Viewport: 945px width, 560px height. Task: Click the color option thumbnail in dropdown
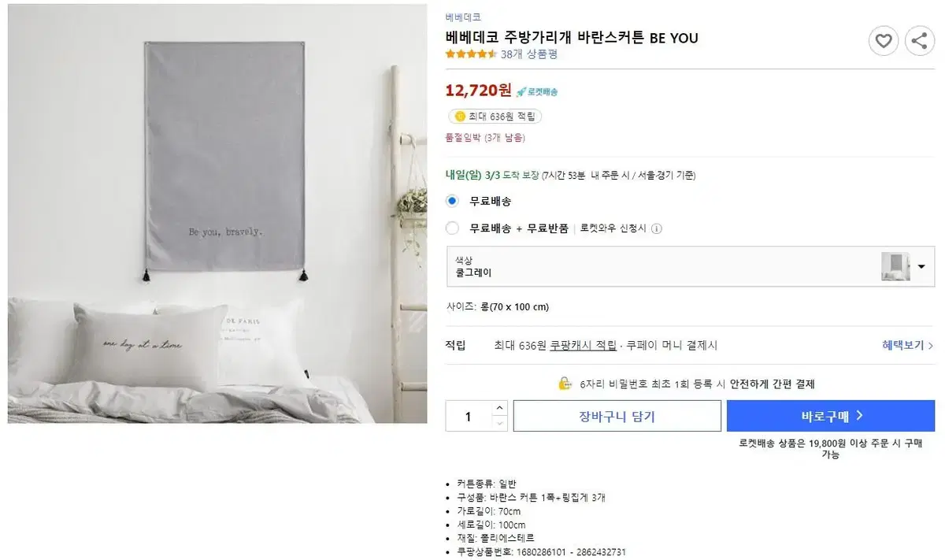[895, 266]
